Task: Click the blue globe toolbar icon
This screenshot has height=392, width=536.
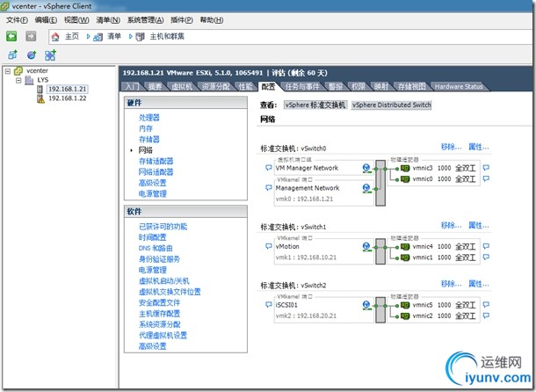Action: pos(32,54)
